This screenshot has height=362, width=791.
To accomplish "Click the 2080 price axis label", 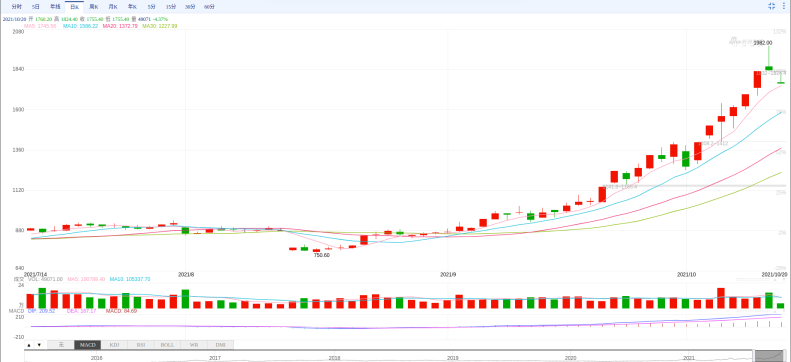I will 18,31.
